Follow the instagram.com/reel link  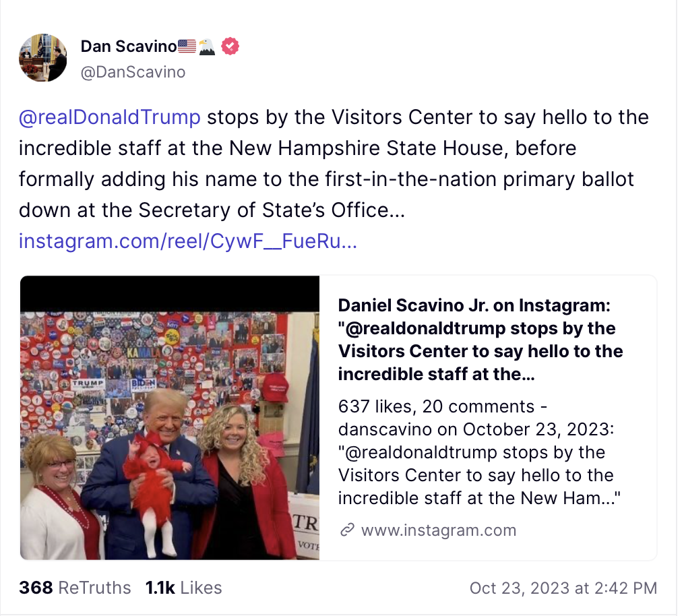tap(187, 241)
